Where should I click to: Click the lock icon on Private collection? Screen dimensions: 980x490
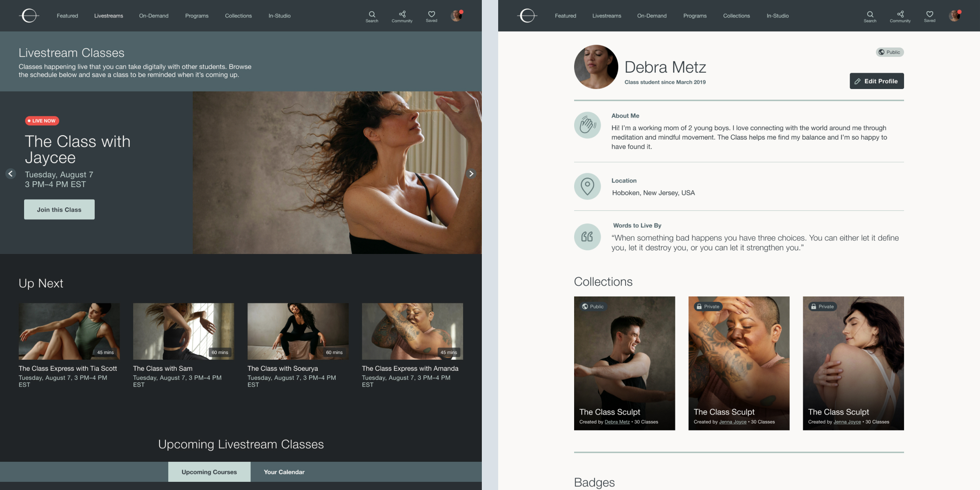[699, 306]
